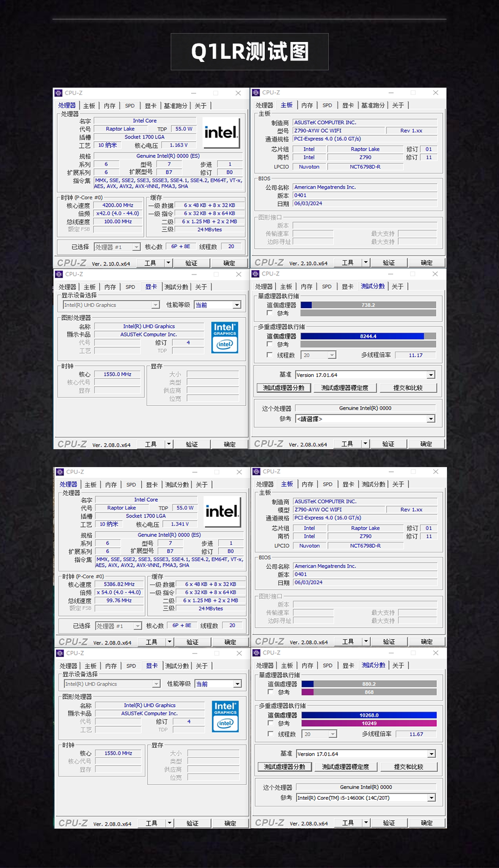Click bus speed value 99.76 MHz
This screenshot has width=499, height=868.
[119, 600]
